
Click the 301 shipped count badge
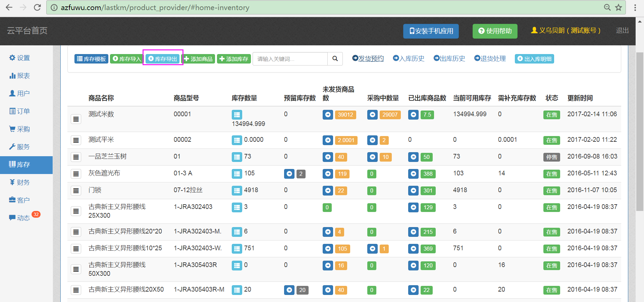428,190
